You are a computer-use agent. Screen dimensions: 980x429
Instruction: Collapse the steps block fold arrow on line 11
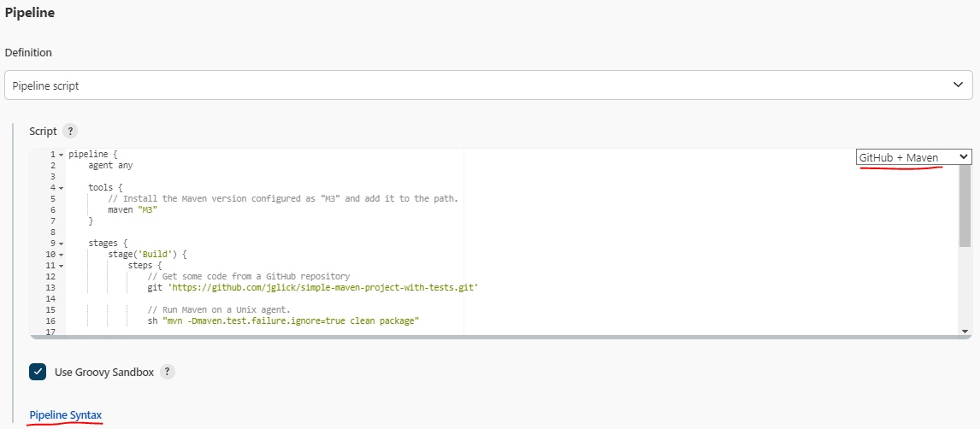coord(62,266)
